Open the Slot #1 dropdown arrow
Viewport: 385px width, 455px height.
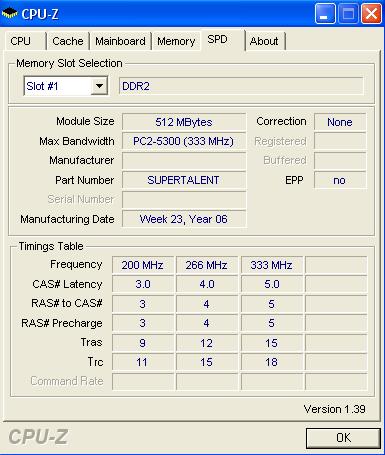[x=99, y=86]
